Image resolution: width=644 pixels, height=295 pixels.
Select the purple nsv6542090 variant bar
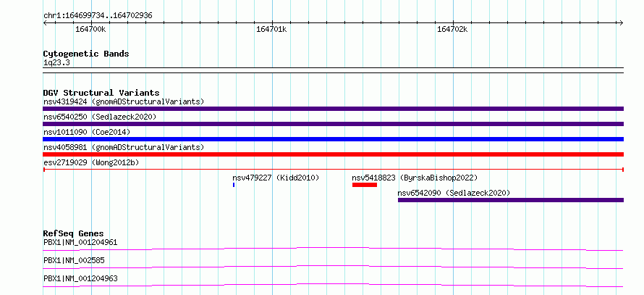point(511,200)
